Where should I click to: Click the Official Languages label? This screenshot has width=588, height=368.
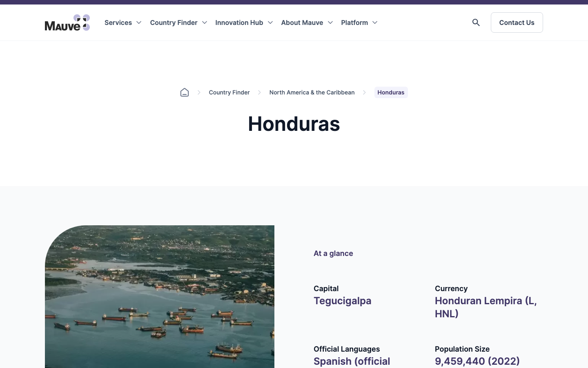pyautogui.click(x=347, y=349)
